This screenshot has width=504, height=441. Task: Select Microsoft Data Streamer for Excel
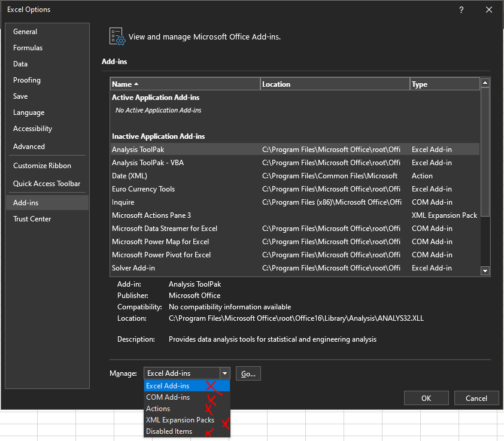pos(294,229)
